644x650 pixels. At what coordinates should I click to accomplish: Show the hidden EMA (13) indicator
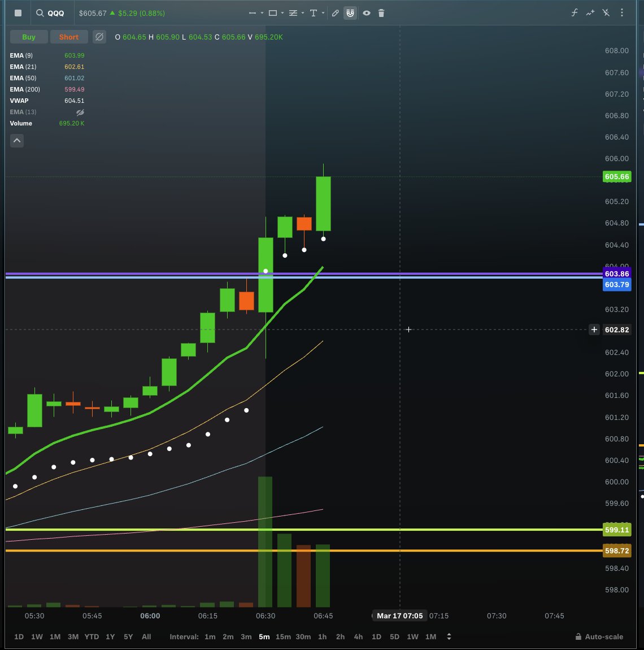80,112
